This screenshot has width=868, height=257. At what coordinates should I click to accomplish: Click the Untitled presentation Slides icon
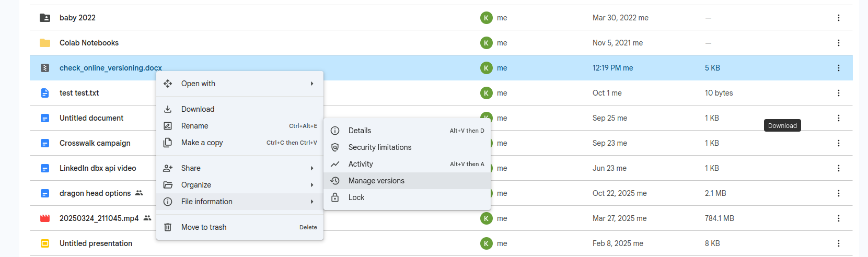point(45,243)
